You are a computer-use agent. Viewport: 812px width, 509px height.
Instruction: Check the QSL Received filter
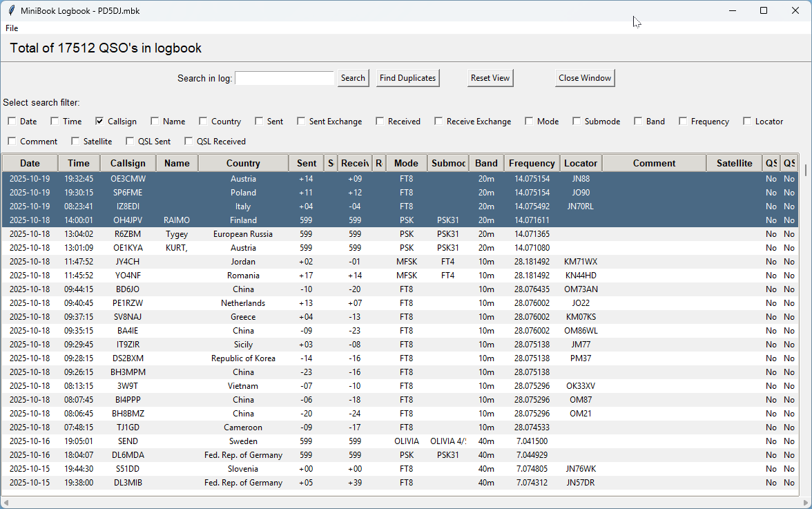pos(189,142)
